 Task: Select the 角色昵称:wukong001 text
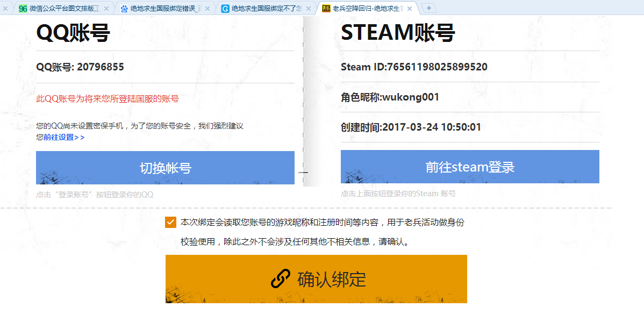pos(390,97)
